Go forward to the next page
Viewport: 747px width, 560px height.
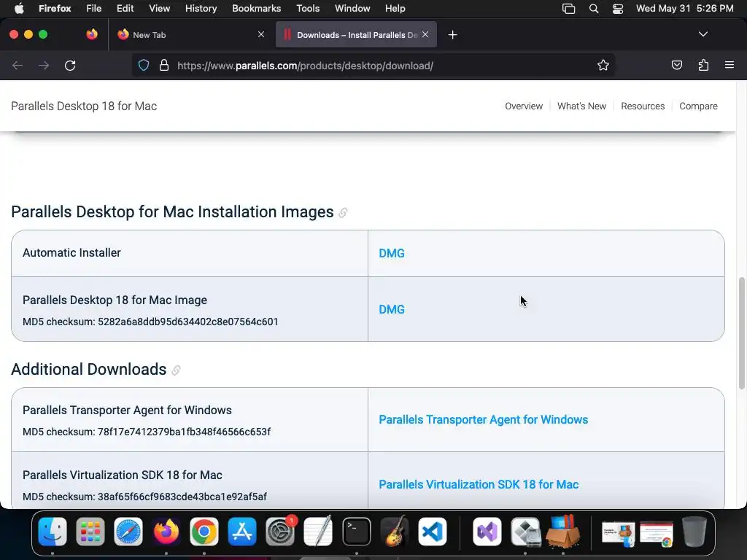tap(44, 65)
